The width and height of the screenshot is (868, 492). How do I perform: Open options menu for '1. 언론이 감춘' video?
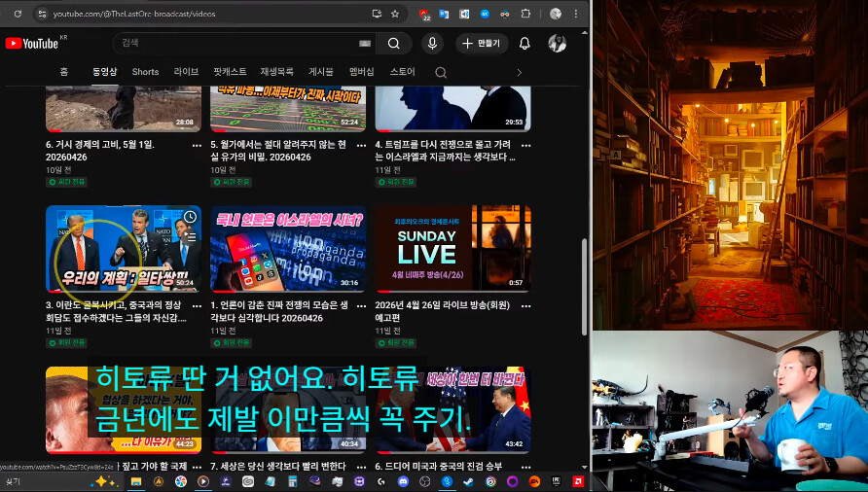(x=361, y=305)
